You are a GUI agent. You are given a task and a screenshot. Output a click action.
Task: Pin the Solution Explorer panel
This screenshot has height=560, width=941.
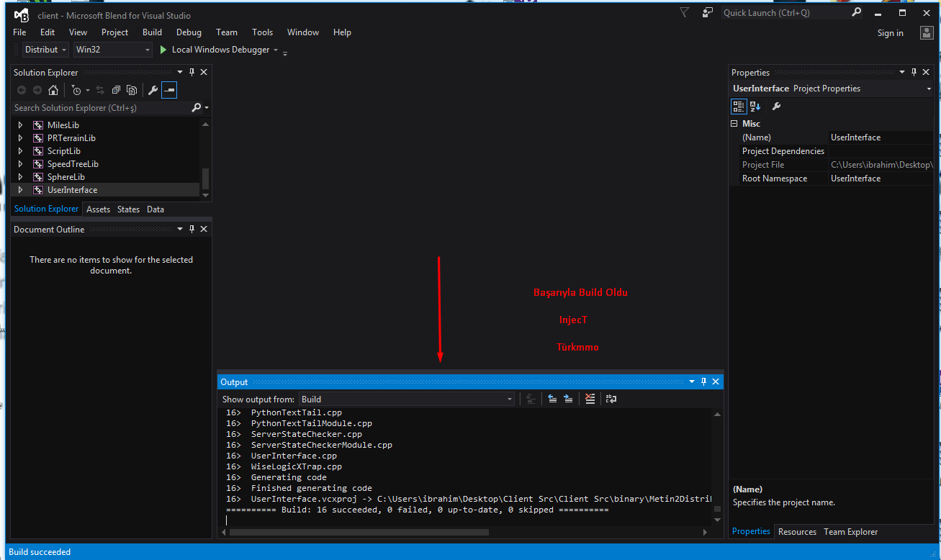[x=192, y=72]
